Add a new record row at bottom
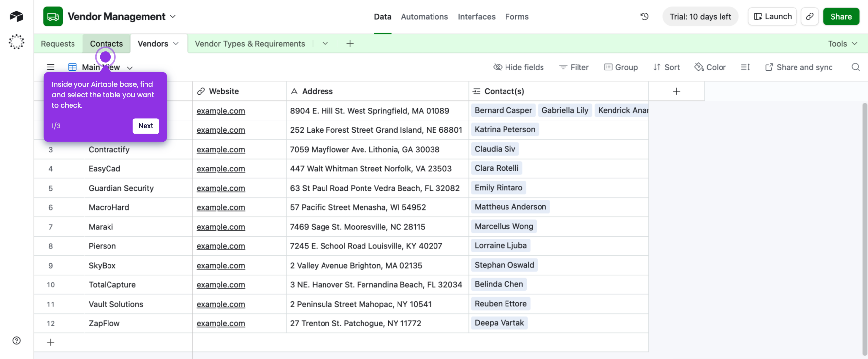The image size is (868, 359). coord(50,342)
